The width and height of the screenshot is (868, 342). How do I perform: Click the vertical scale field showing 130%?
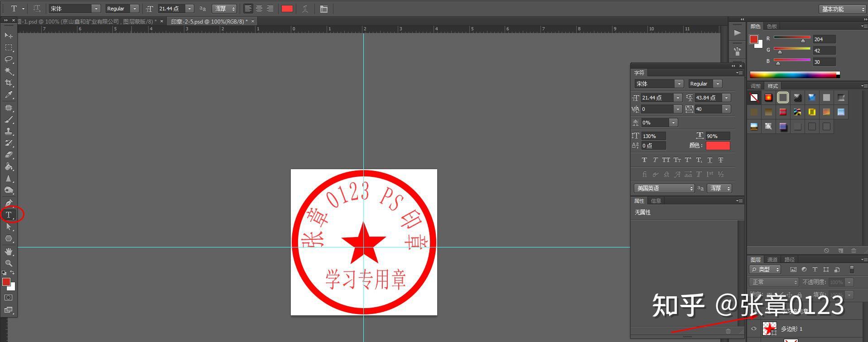653,136
